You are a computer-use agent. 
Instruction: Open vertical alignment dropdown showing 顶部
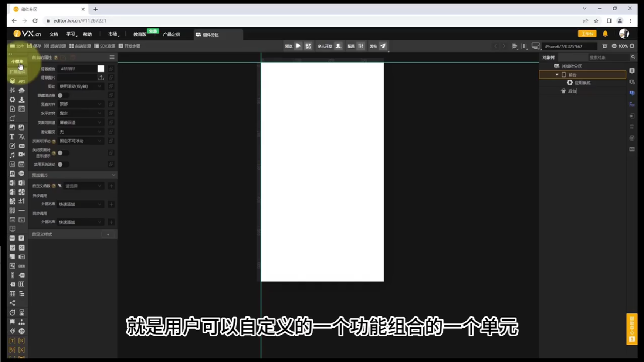tap(81, 104)
